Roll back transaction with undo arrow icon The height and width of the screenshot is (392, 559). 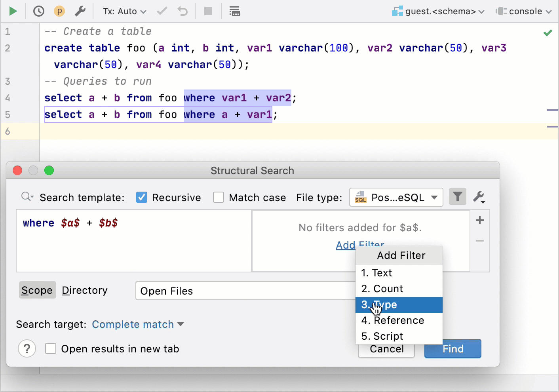pos(182,11)
